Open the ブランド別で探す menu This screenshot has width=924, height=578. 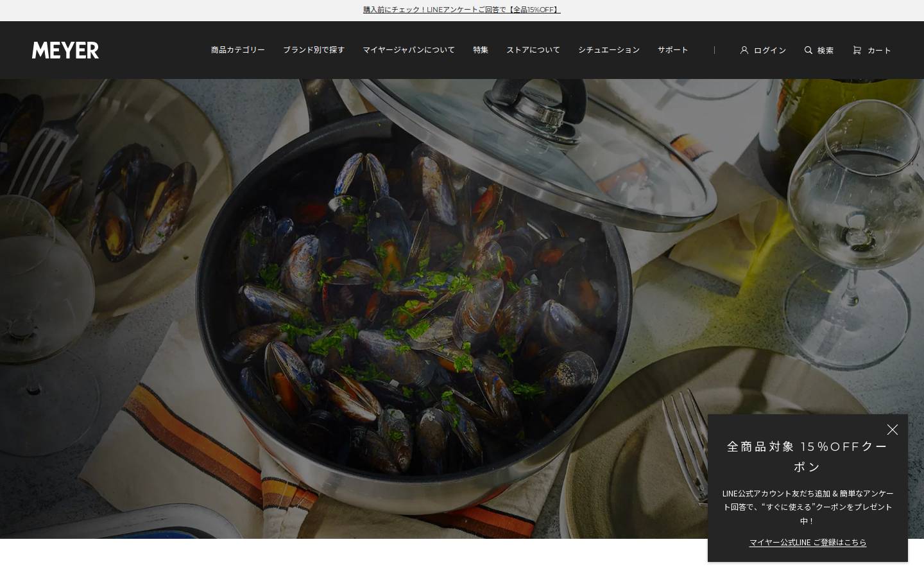coord(314,50)
